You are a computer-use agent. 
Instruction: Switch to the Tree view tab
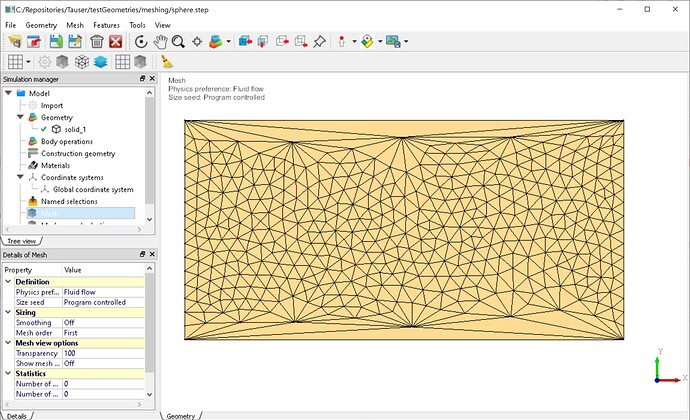point(22,241)
